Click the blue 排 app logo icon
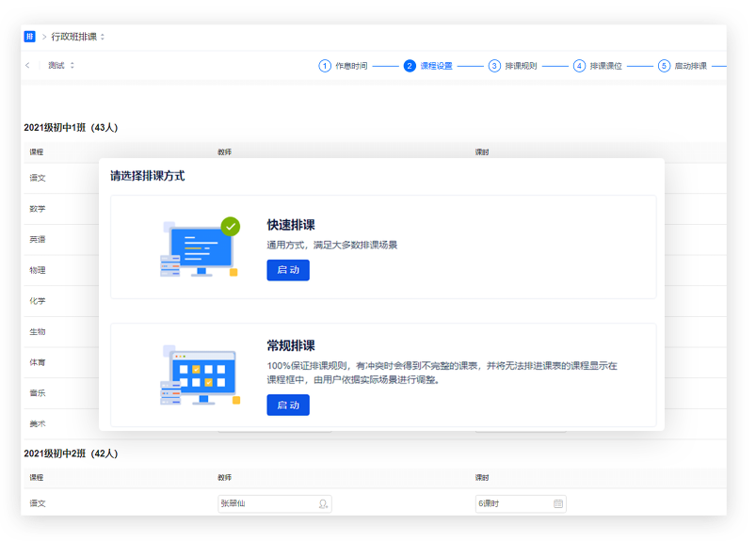This screenshot has height=541, width=756. click(x=29, y=37)
